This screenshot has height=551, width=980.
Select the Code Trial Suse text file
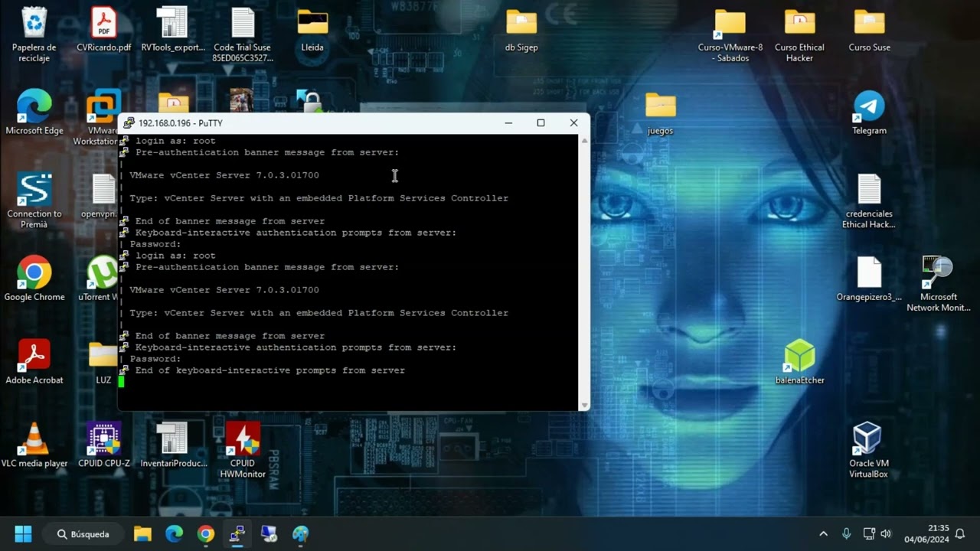pos(243,34)
